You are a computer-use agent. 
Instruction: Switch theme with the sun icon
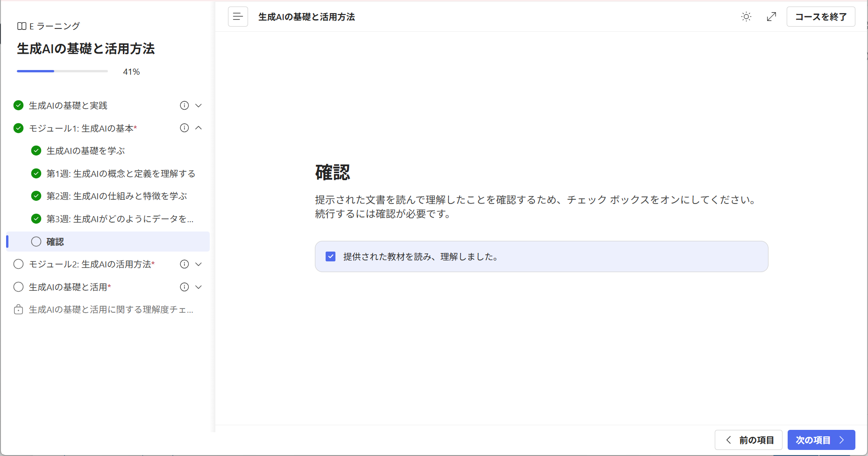coord(746,17)
